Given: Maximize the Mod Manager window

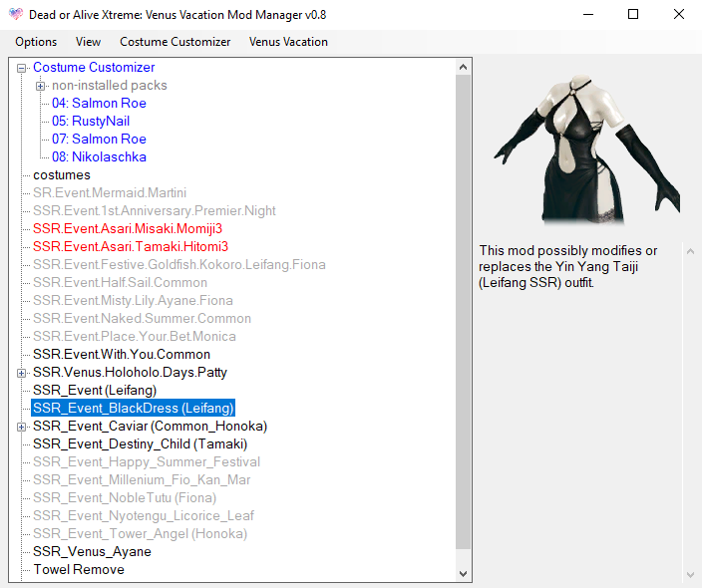Looking at the screenshot, I should (633, 14).
